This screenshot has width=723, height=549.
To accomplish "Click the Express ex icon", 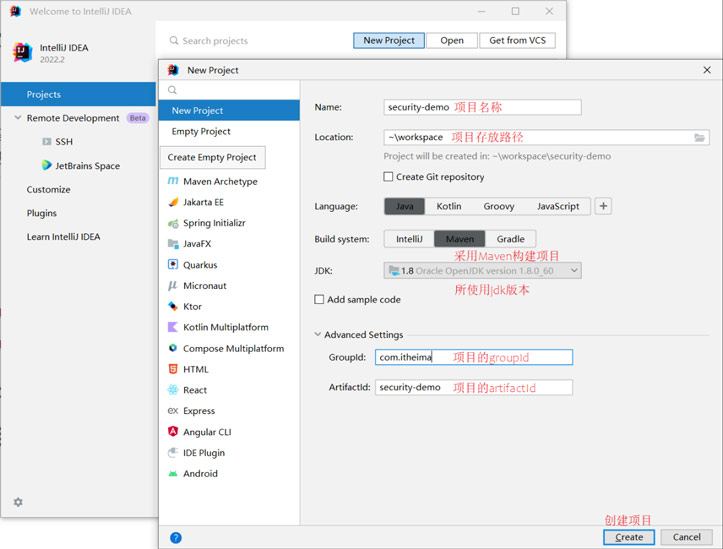I will click(173, 411).
